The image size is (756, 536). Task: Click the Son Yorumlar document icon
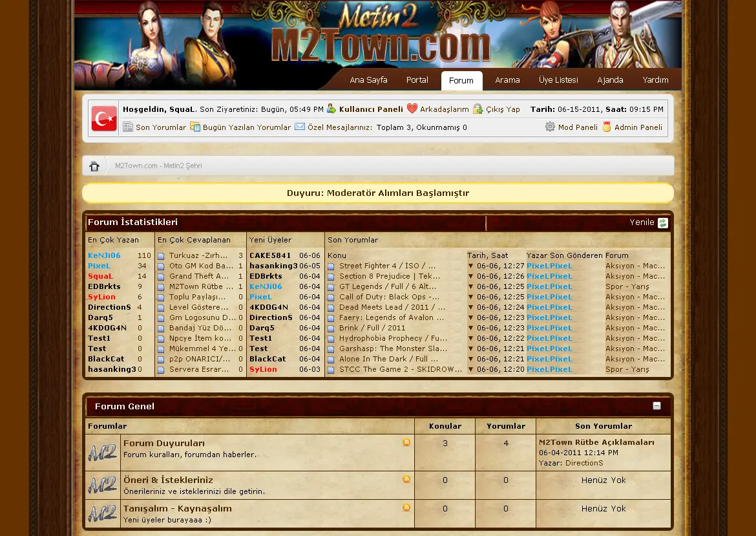(128, 127)
